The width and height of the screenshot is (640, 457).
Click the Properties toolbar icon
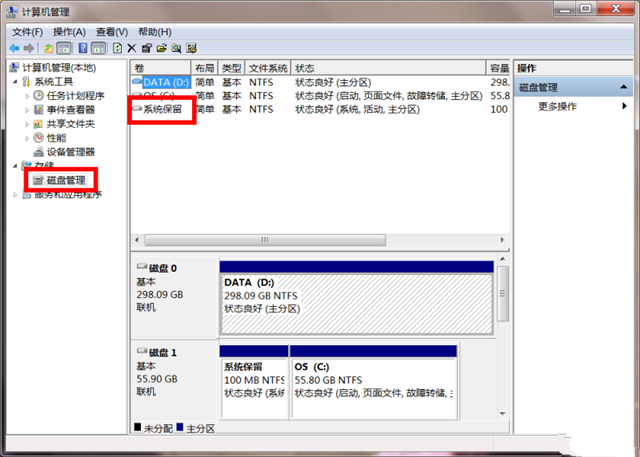[x=147, y=47]
